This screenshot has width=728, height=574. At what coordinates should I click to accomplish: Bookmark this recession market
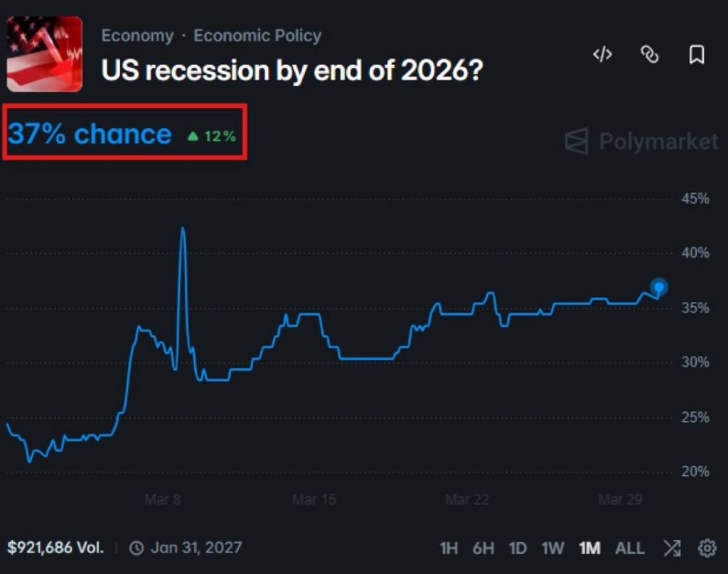[697, 55]
